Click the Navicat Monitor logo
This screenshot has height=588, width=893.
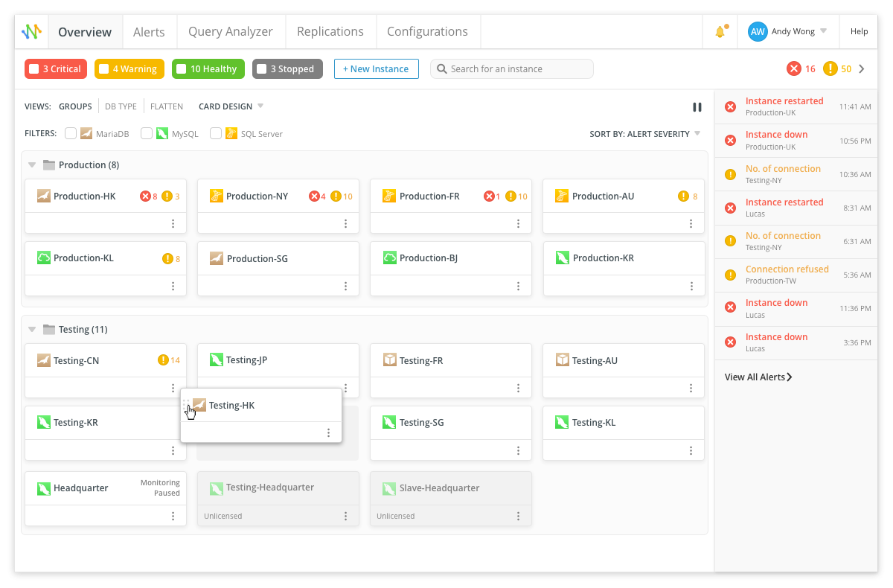(31, 32)
